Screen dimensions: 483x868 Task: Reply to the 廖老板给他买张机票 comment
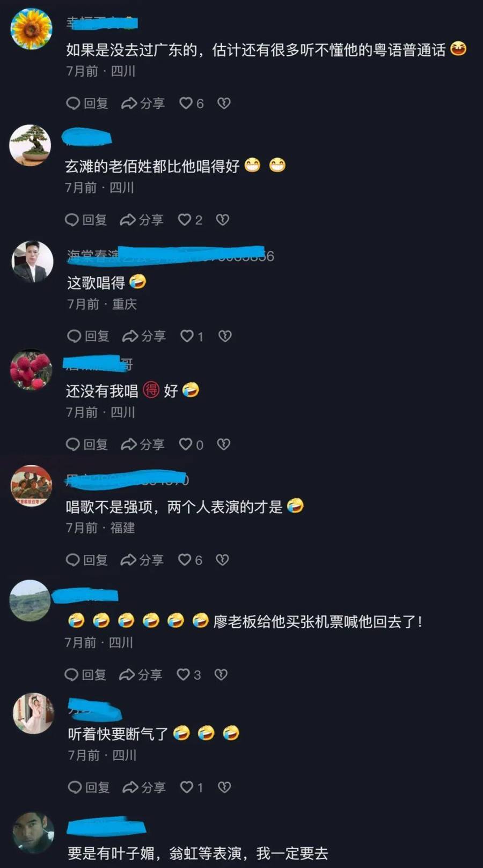(85, 674)
